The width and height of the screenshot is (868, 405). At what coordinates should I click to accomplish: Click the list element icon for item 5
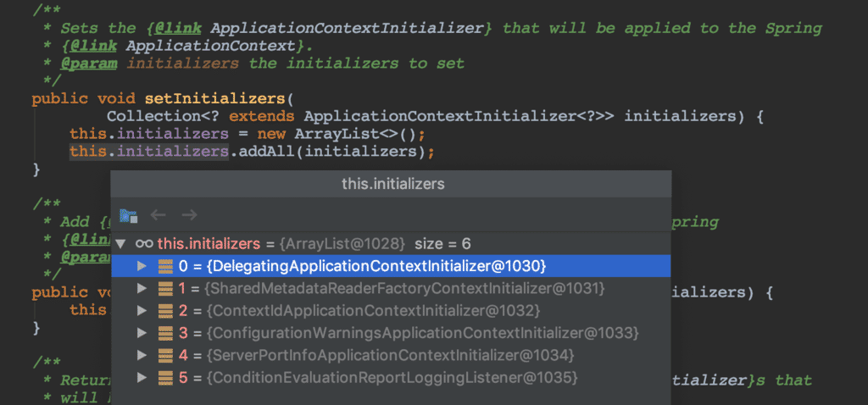[x=165, y=376]
